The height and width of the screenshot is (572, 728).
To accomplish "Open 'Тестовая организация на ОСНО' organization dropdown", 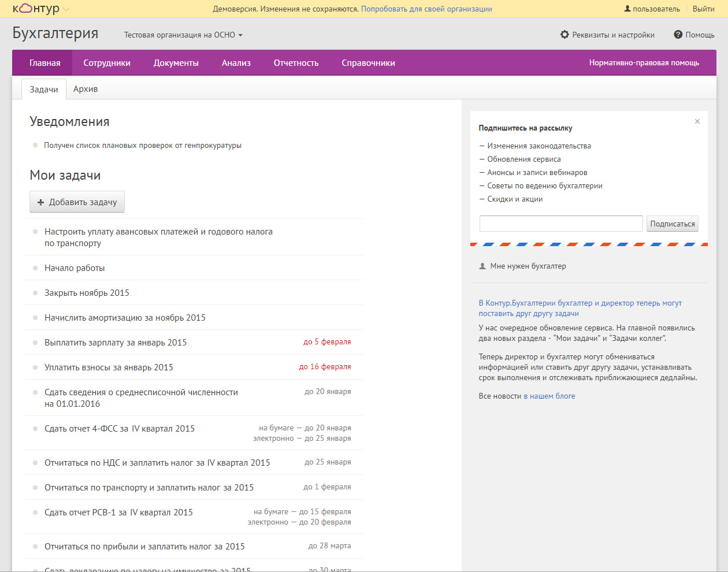I will point(183,35).
